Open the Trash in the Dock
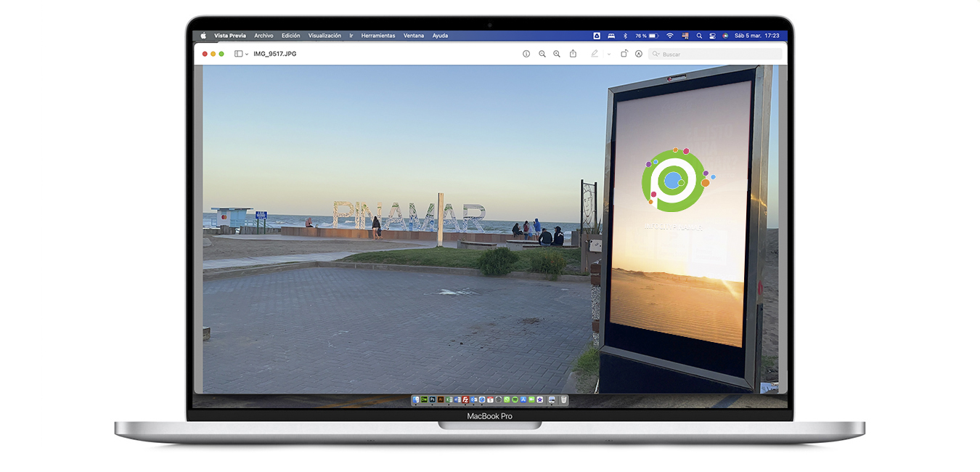 tap(564, 399)
